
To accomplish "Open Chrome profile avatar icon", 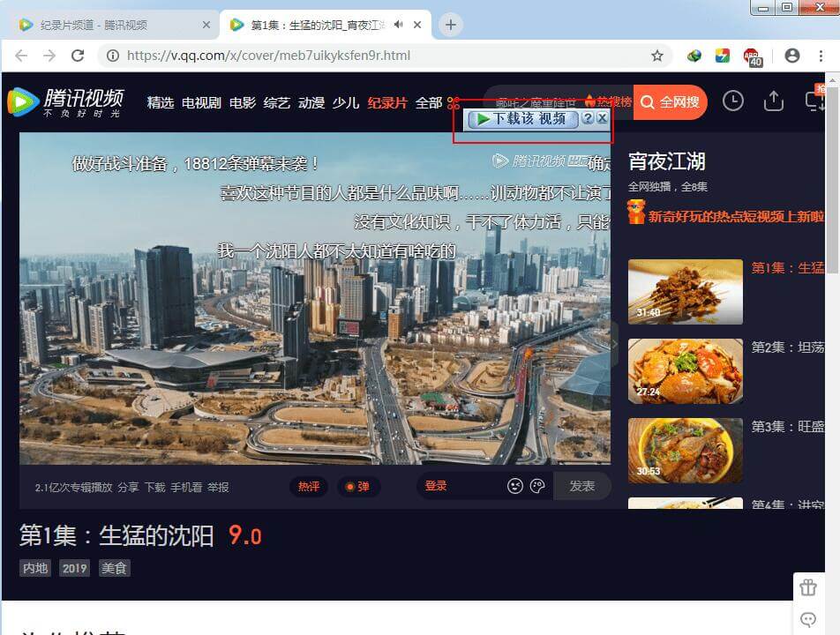I will [791, 56].
